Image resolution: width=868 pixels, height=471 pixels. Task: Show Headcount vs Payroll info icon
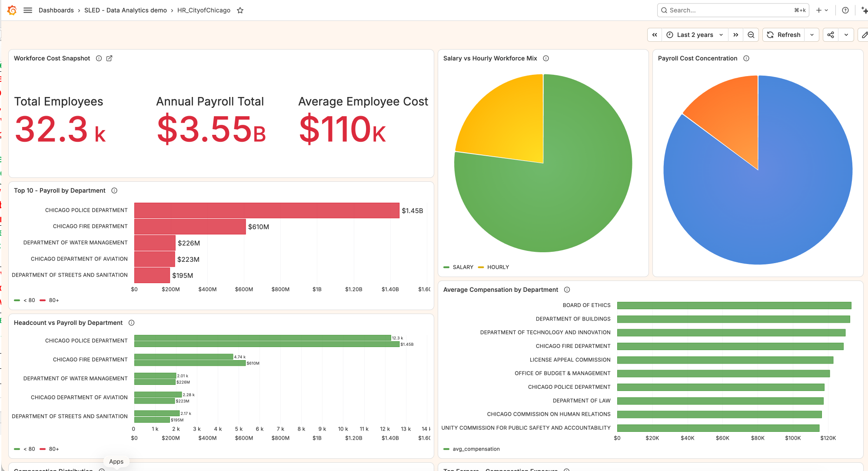131,323
